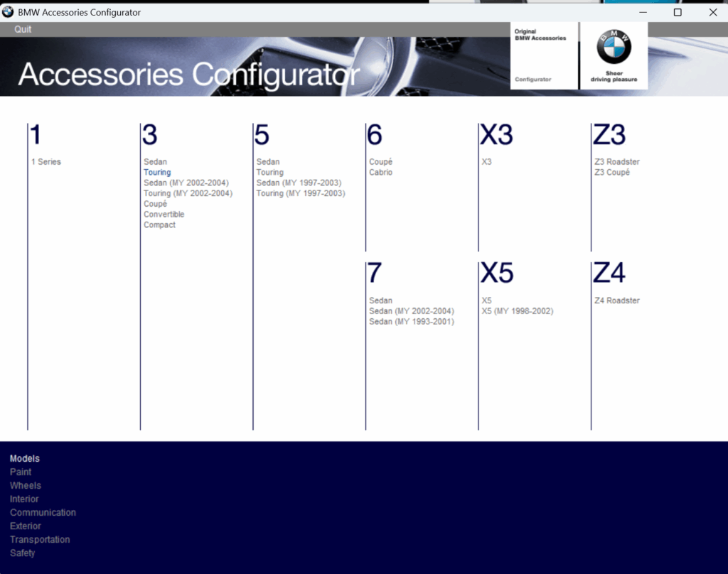
Task: Minimize the BMW Accessories Configurator window
Action: [x=643, y=13]
